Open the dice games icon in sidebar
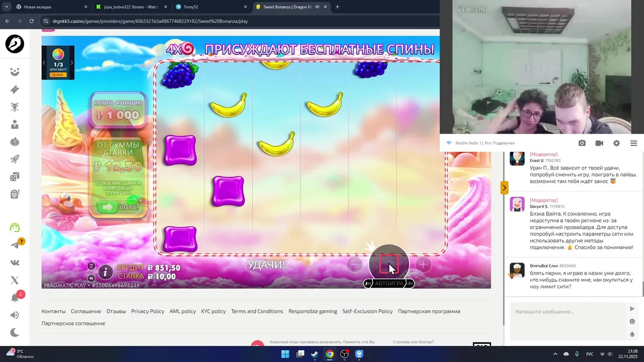 15,176
